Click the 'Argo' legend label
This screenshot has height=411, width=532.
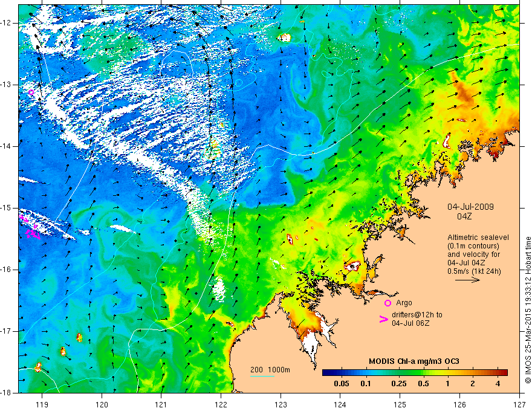point(404,303)
